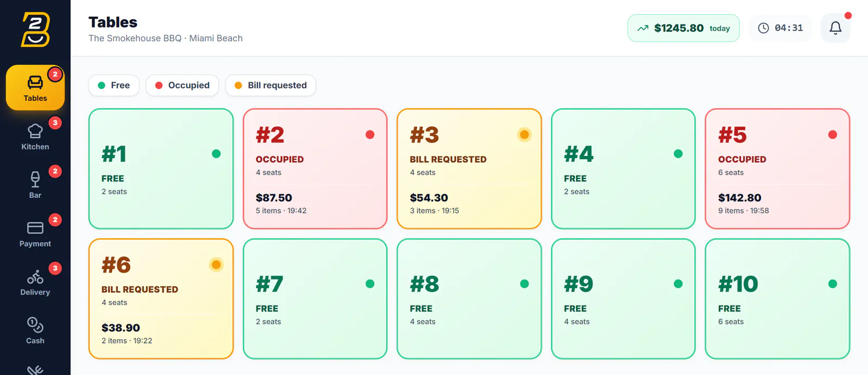Click the today's revenue $1245.80 pill
This screenshot has width=868, height=375.
coord(684,28)
